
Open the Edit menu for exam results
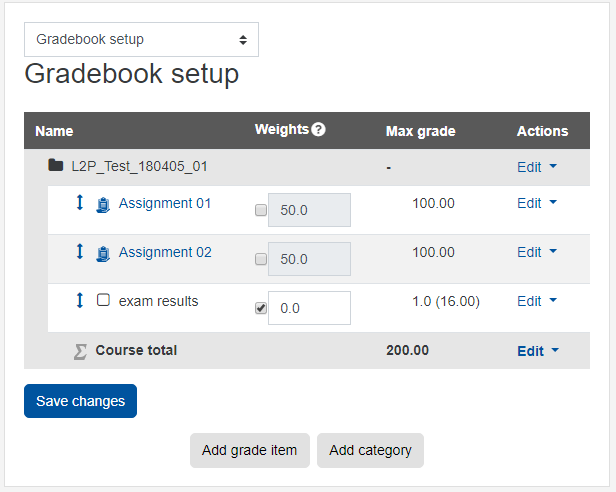coord(537,301)
